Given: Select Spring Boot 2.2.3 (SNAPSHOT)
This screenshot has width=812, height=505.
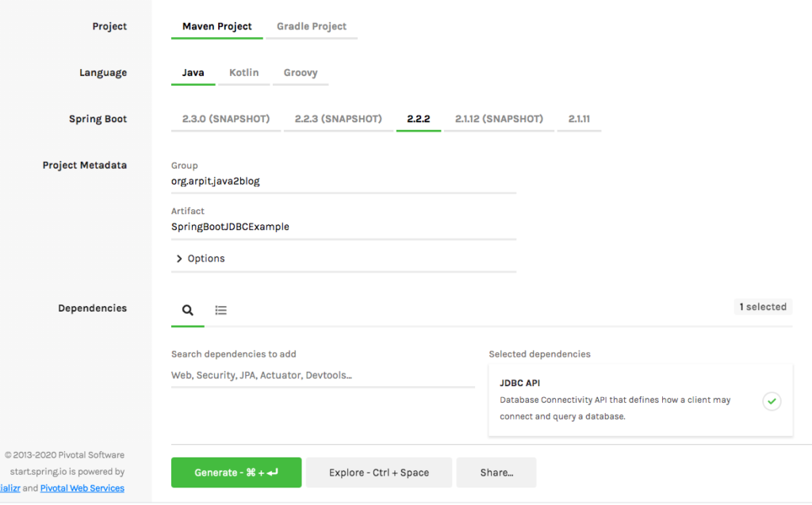Looking at the screenshot, I should [339, 118].
